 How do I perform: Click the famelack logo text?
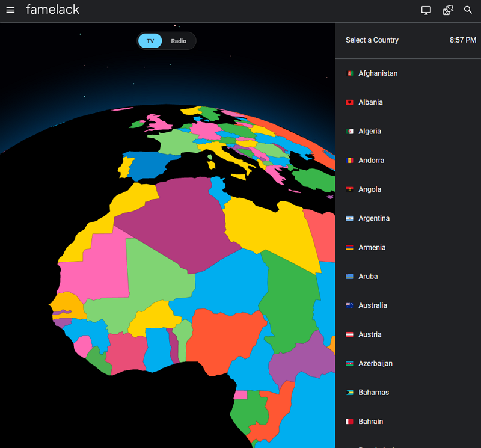(x=52, y=10)
